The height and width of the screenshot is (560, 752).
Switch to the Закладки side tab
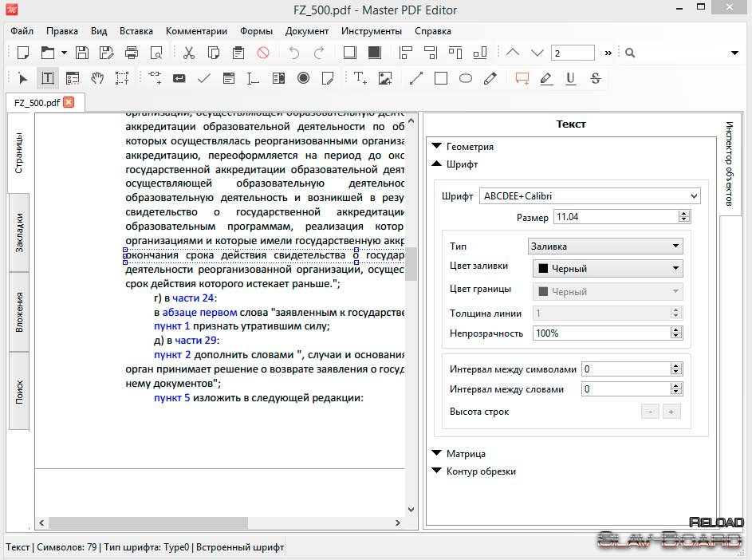pos(18,233)
